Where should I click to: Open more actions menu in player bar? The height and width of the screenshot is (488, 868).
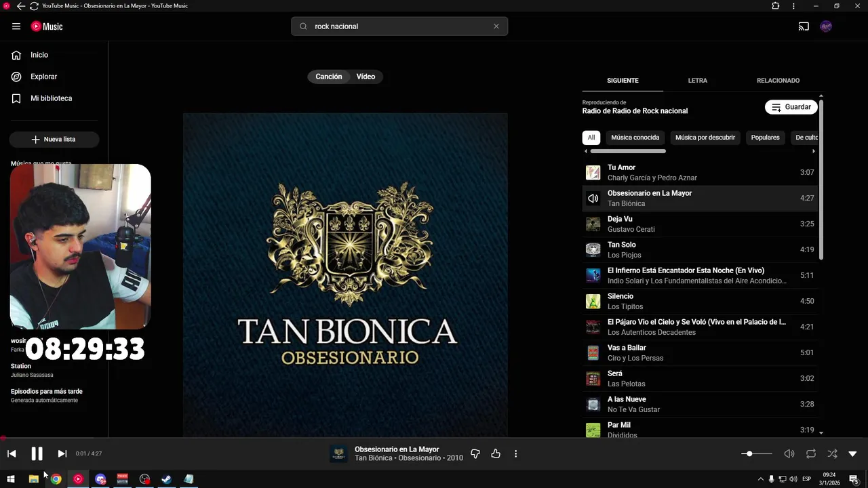(x=515, y=453)
